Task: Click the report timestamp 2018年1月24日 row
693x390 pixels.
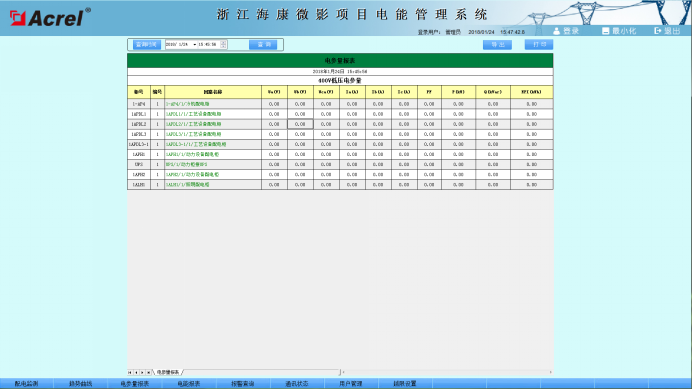Action: 340,71
